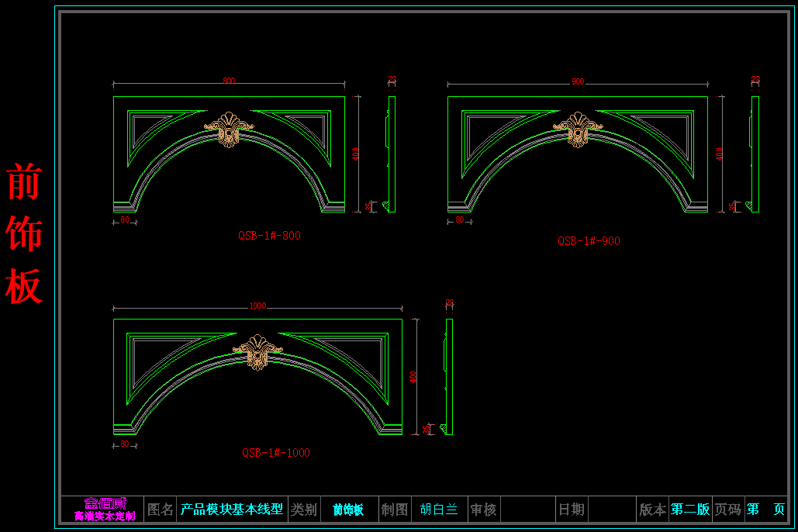Click the large red 前饰板 title text

23,234
